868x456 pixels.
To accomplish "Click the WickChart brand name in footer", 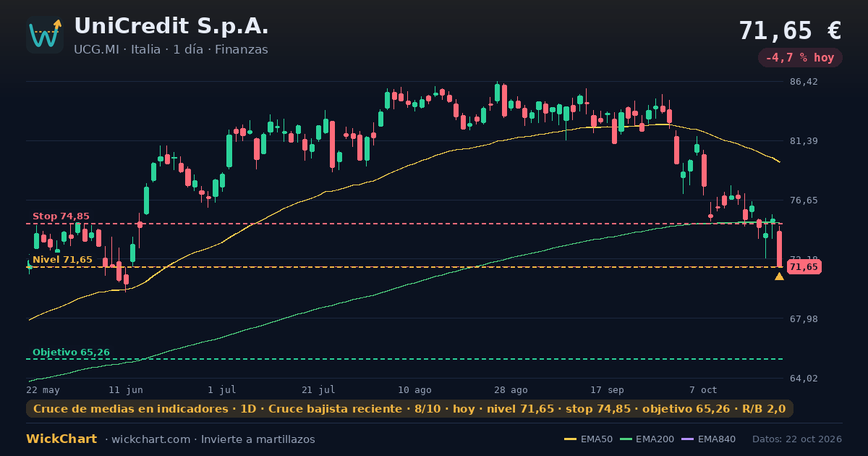I will pyautogui.click(x=61, y=439).
